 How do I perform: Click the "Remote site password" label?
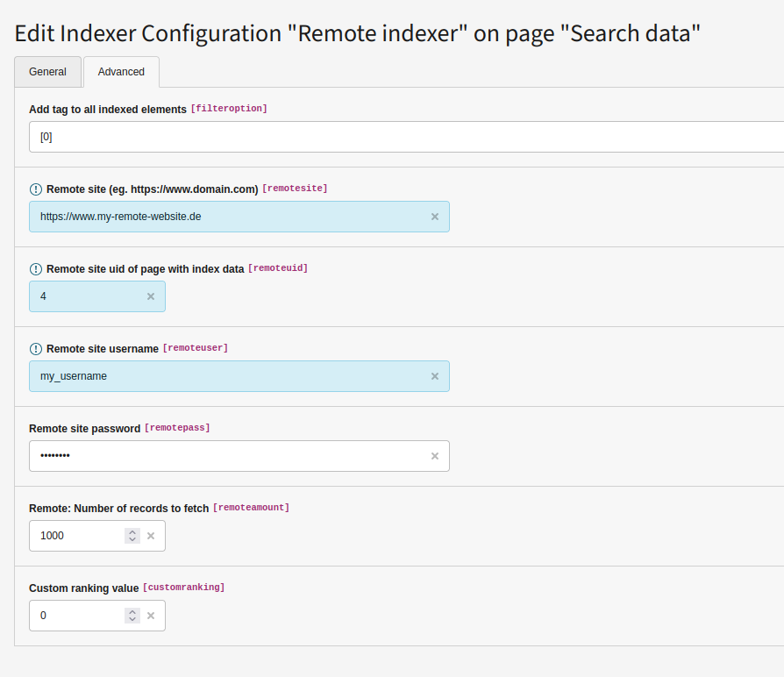point(84,429)
